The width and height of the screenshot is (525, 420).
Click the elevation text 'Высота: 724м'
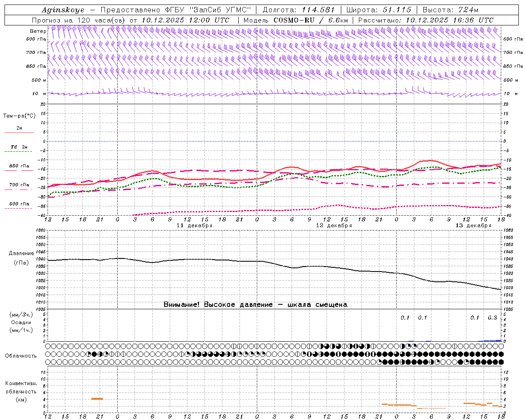(x=450, y=10)
